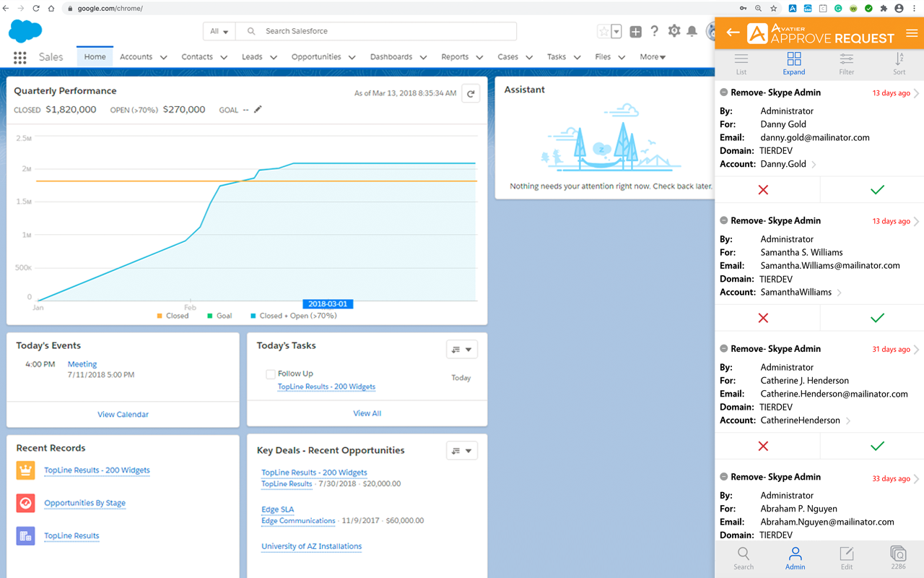Collapse Danny Gold's Remove- Skype Admin request
This screenshot has width=924, height=578.
(724, 92)
